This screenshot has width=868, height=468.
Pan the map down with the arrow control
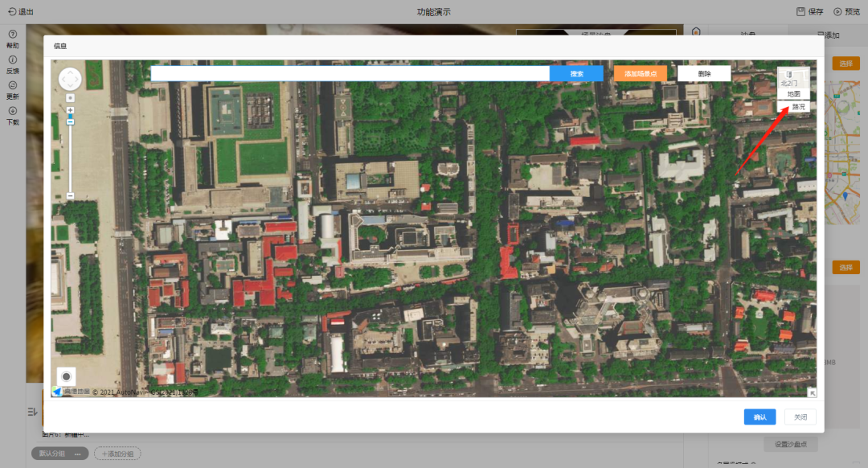pos(70,87)
